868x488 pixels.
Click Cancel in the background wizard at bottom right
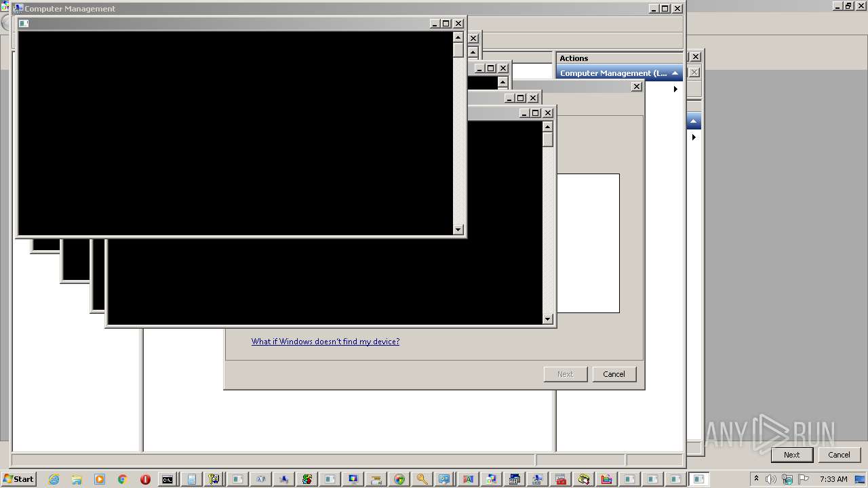tap(839, 455)
